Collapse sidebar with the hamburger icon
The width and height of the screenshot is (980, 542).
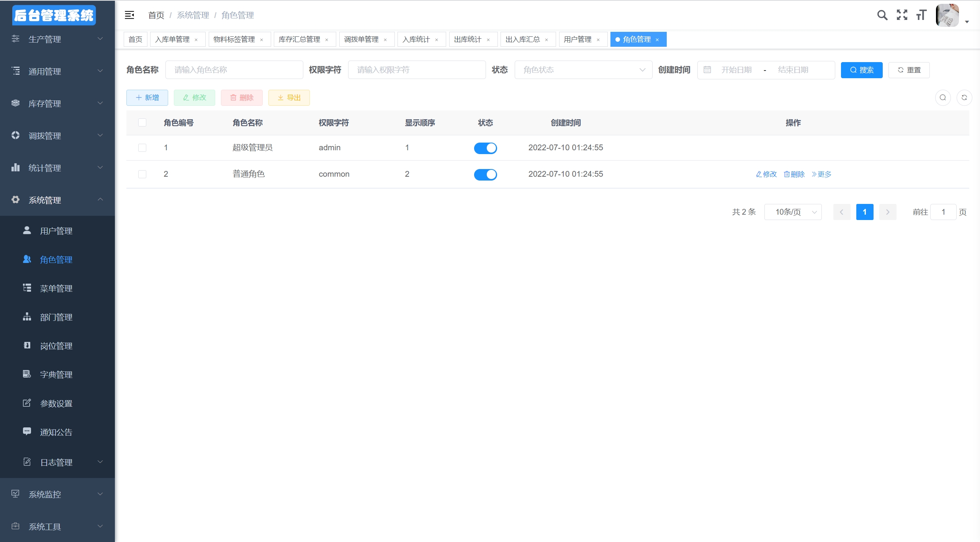(x=129, y=15)
